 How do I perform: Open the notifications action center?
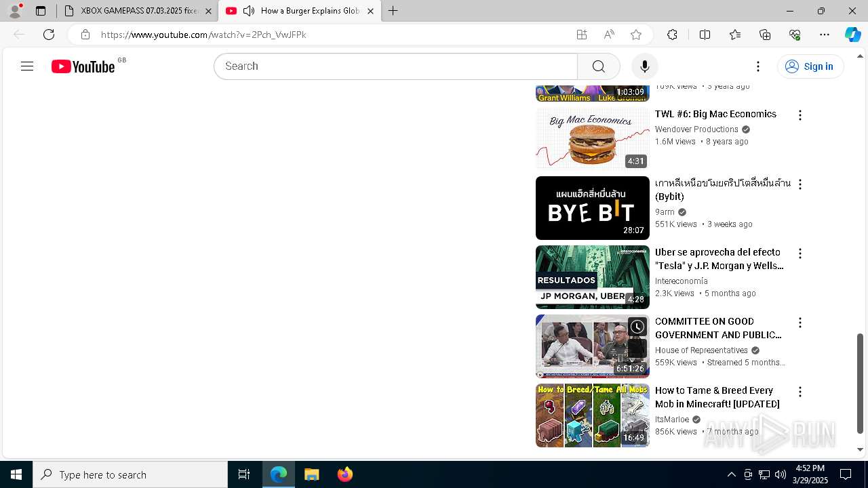(846, 474)
